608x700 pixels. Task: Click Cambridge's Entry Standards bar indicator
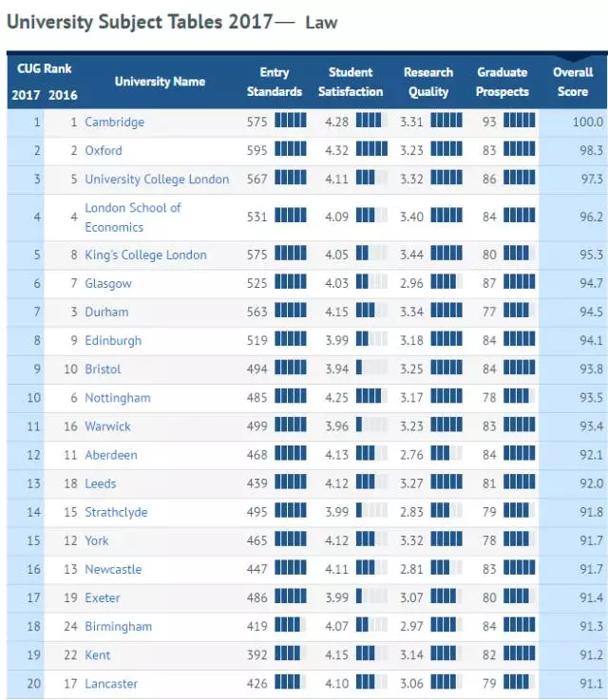click(x=291, y=121)
